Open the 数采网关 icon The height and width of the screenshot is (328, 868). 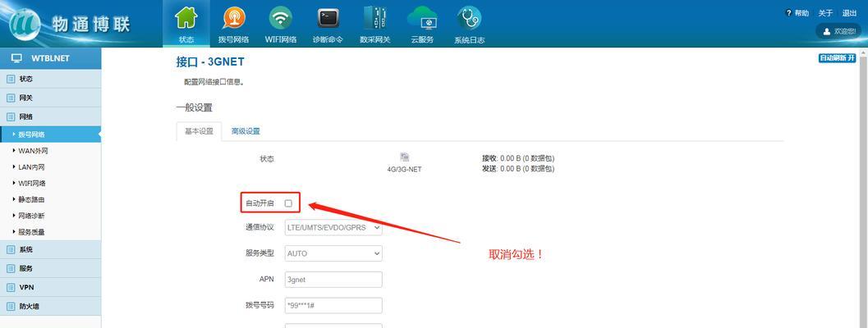(374, 18)
